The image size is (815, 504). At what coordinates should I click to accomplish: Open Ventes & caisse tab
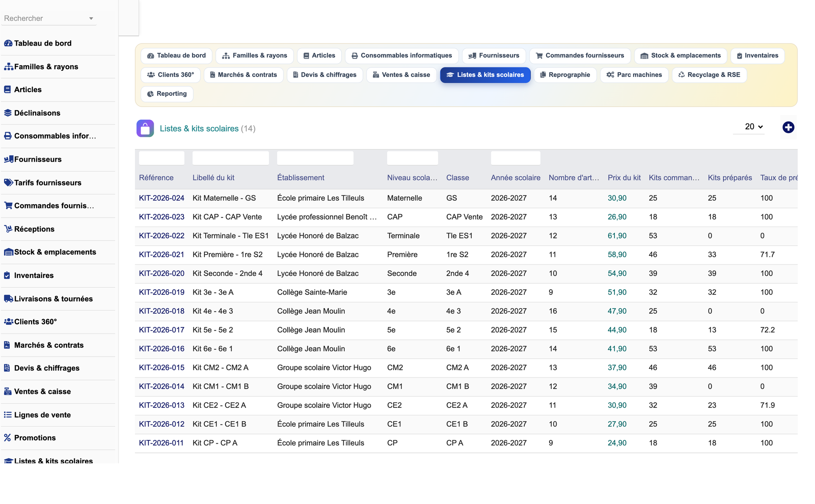coord(401,75)
